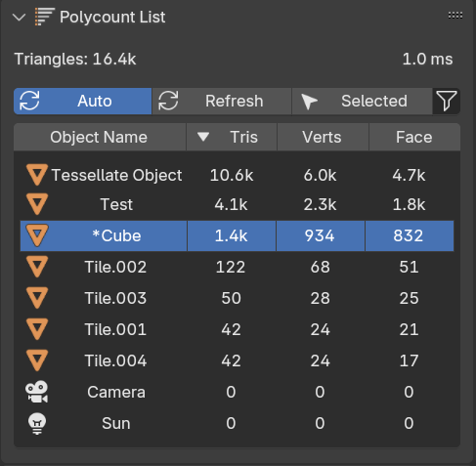The width and height of the screenshot is (476, 466).
Task: Sort by Object Name column header
Action: click(x=100, y=137)
